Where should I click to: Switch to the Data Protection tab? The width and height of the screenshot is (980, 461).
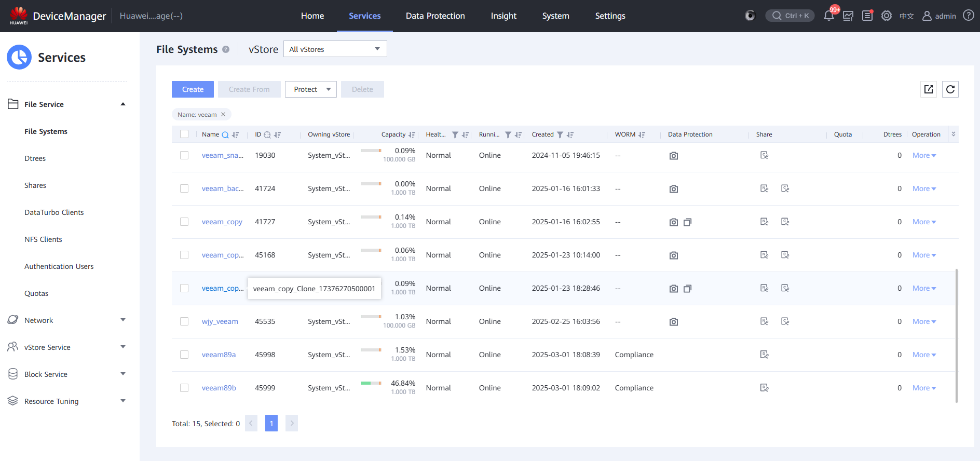pos(435,16)
